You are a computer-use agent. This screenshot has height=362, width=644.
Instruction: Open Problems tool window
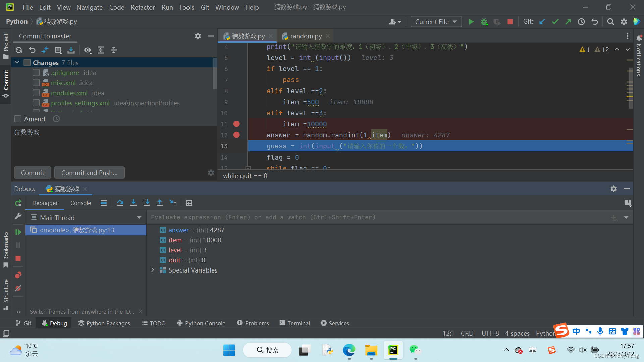[x=253, y=323]
